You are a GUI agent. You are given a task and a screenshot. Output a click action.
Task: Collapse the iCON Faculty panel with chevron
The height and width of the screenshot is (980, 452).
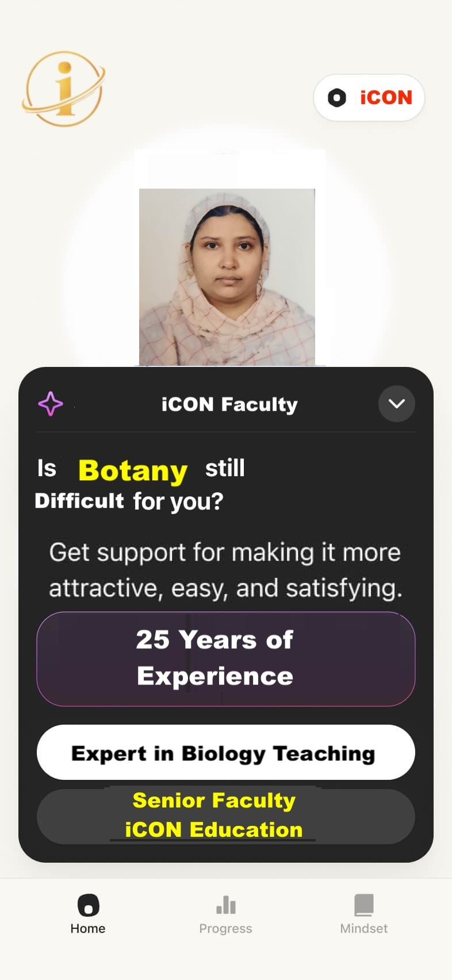click(x=396, y=404)
